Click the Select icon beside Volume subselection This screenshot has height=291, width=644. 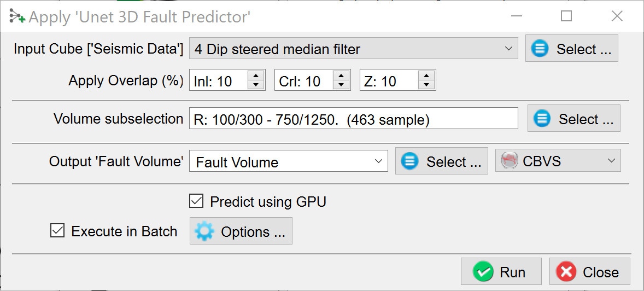(542, 119)
